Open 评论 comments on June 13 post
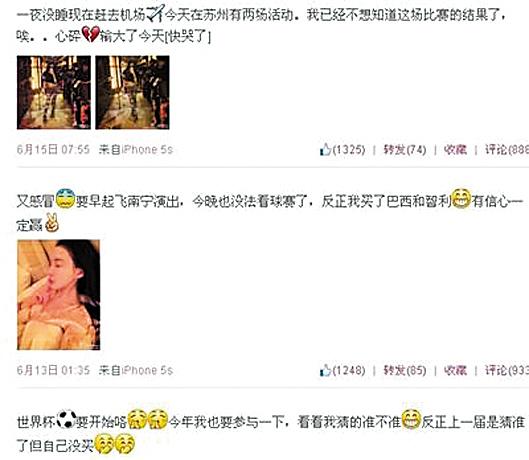 point(507,371)
